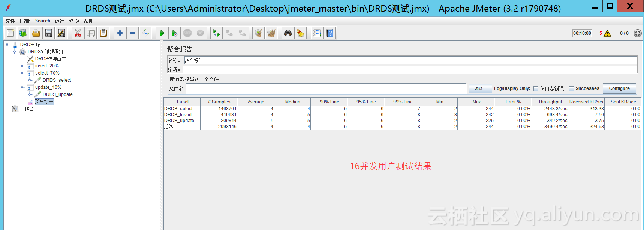Click the Paste clipboard icon
644x230 pixels.
coord(103,33)
